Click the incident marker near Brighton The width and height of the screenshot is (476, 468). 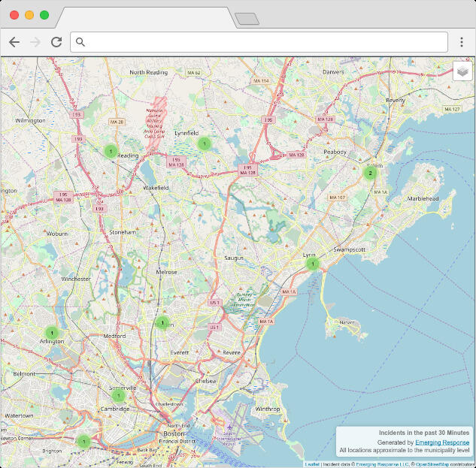coord(84,441)
